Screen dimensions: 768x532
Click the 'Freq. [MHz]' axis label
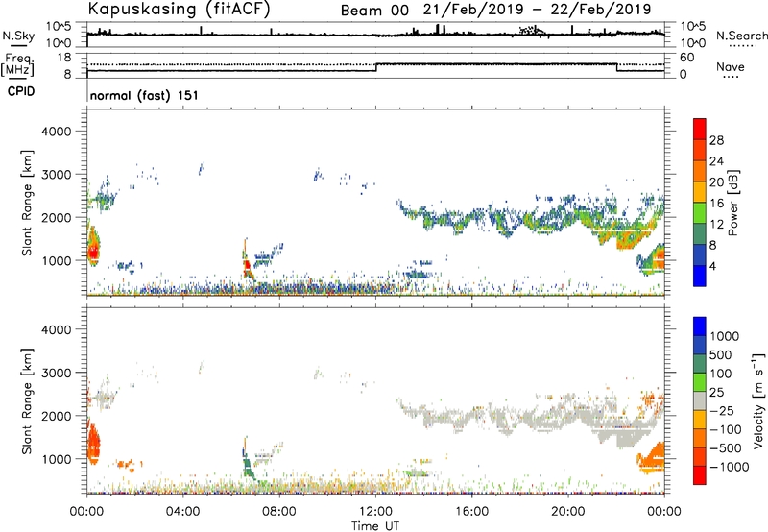[x=18, y=65]
